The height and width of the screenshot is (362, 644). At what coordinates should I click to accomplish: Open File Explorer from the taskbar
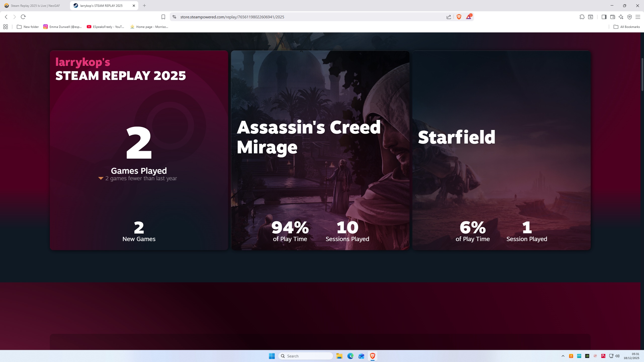[x=339, y=356]
